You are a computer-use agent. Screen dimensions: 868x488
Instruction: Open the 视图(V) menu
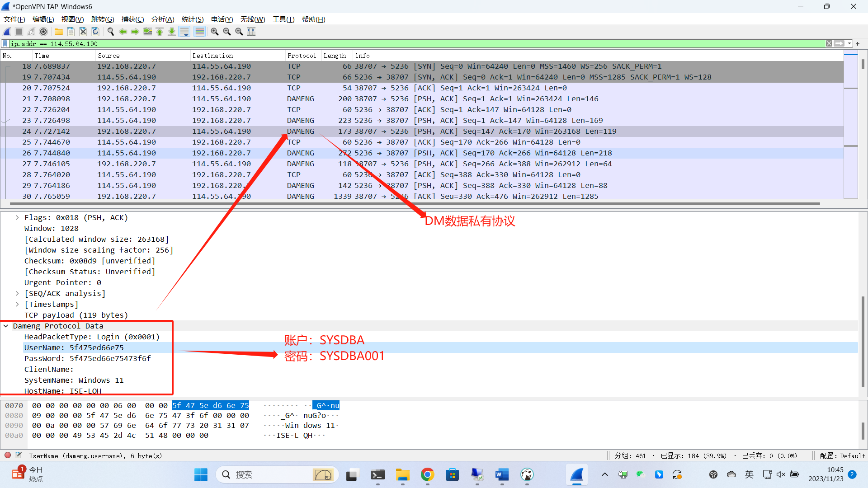click(73, 19)
